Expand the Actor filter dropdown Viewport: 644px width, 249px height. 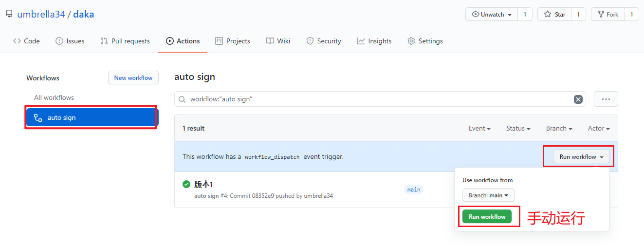click(599, 128)
